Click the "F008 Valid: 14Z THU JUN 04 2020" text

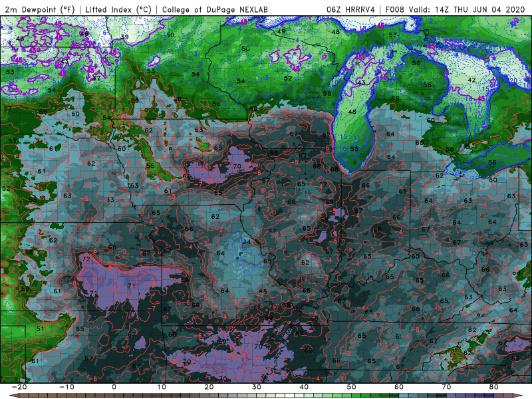pyautogui.click(x=455, y=9)
